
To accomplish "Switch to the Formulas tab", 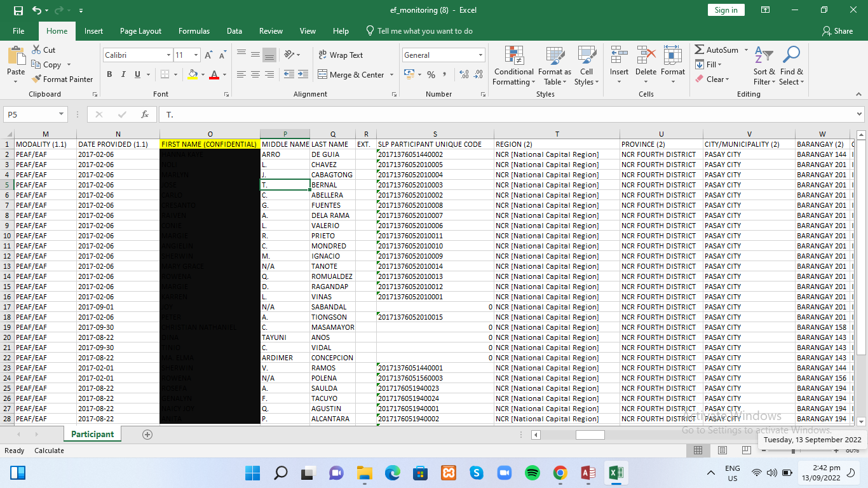I will click(194, 31).
